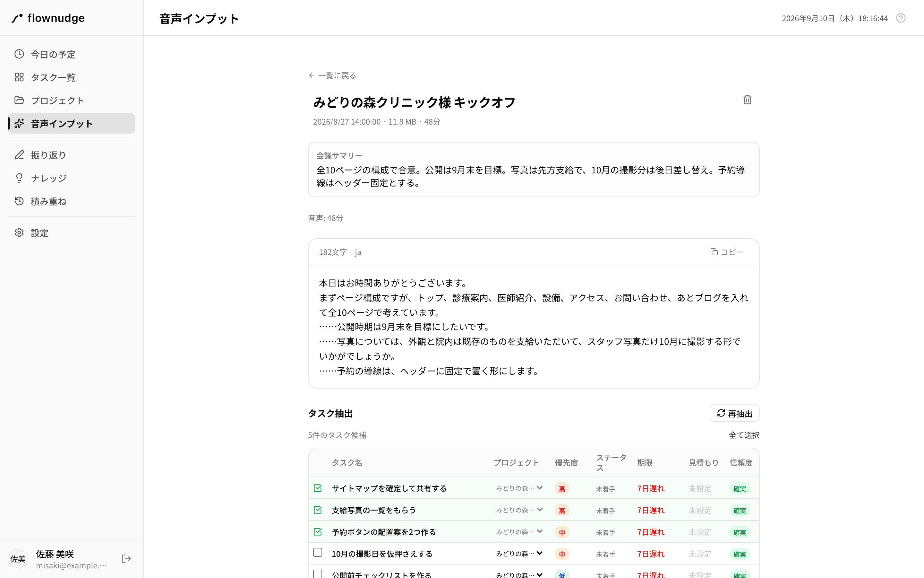Click 中 priority badge for 10月の撮影日を仮押さえする
The image size is (924, 578).
pos(562,554)
